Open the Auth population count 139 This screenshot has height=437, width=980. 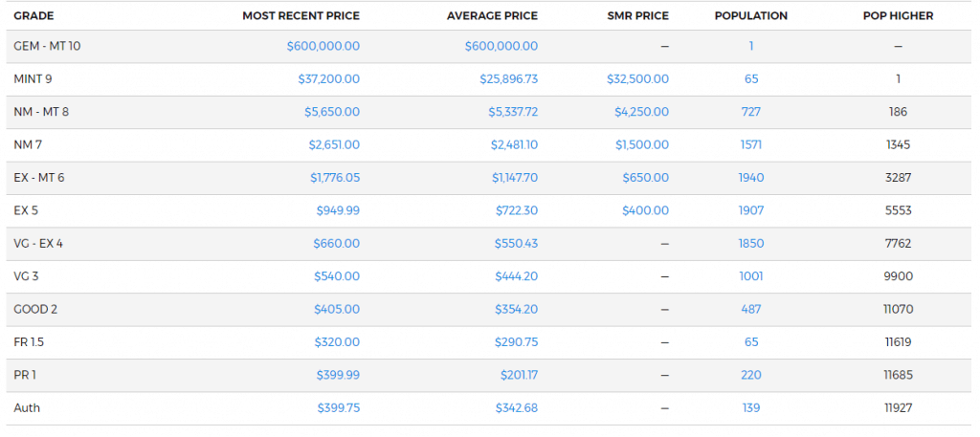tap(751, 408)
